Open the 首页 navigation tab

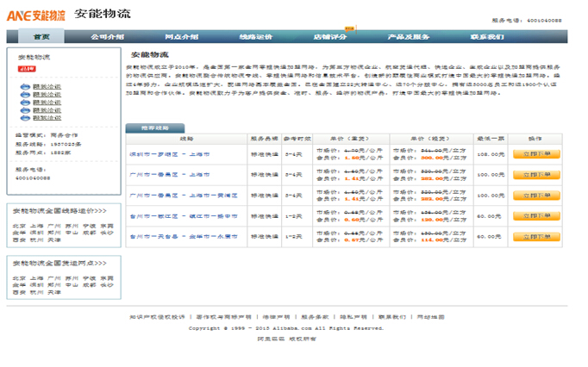[40, 37]
